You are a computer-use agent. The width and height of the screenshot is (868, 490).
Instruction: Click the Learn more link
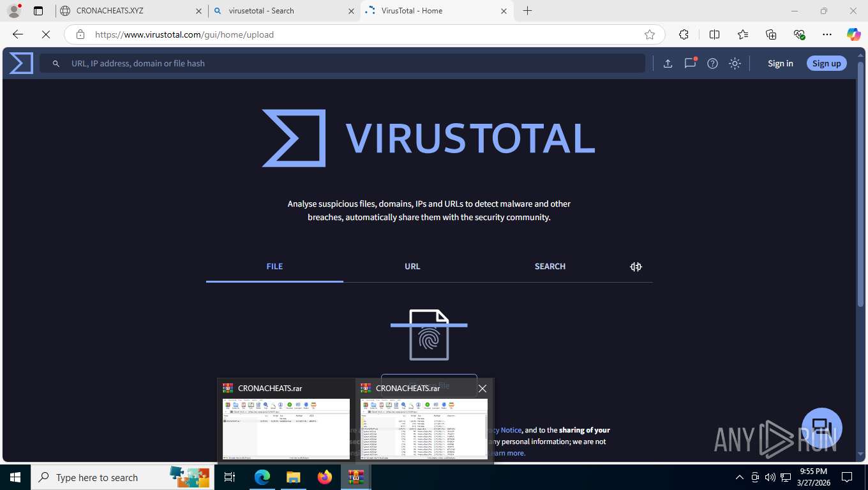[x=507, y=453]
